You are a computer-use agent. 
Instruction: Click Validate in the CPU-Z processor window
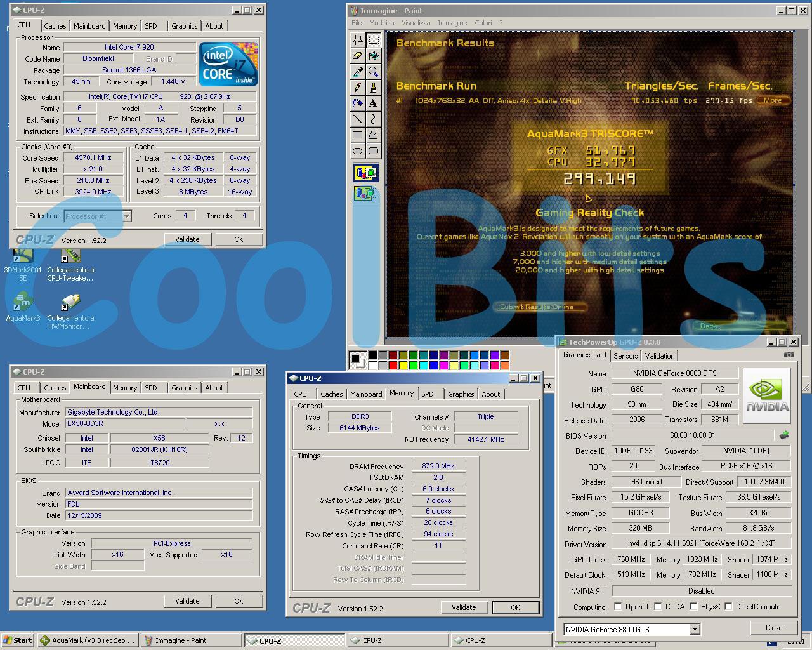click(187, 239)
